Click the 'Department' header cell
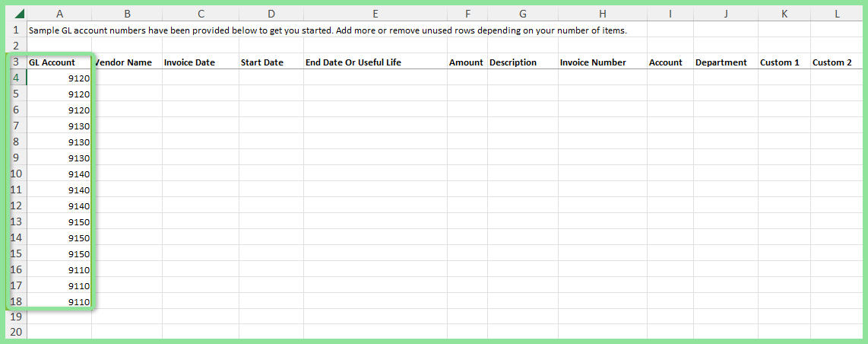 click(726, 62)
